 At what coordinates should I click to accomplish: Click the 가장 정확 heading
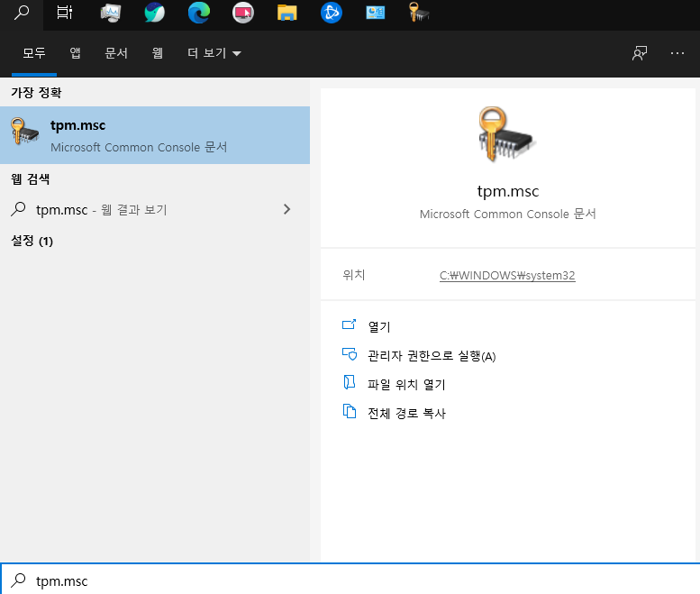36,93
